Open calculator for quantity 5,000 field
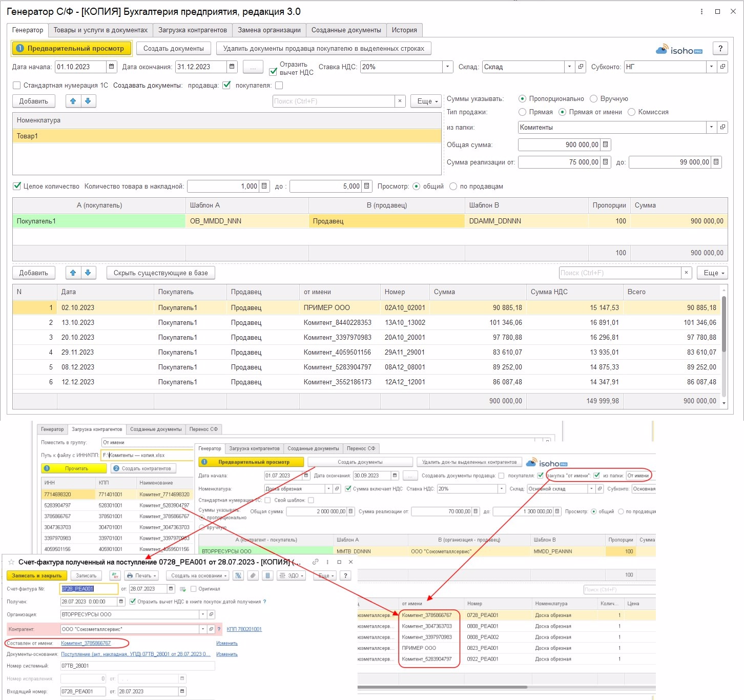 coord(366,186)
